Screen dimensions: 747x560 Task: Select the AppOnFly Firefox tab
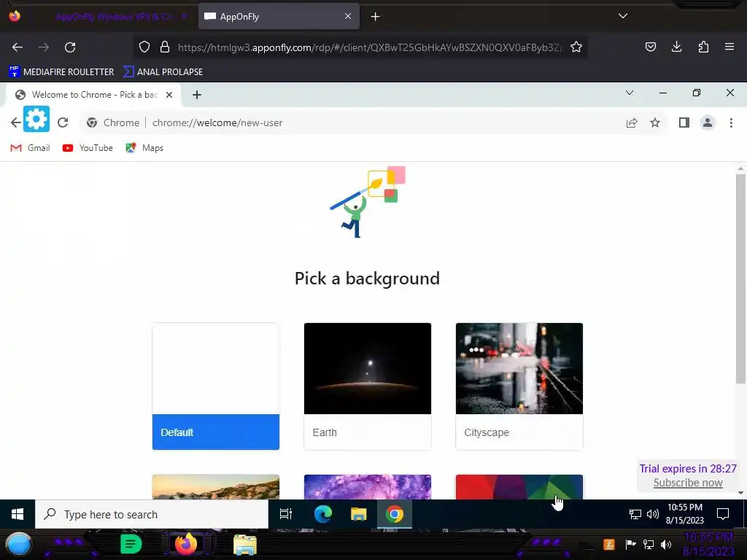(x=279, y=17)
